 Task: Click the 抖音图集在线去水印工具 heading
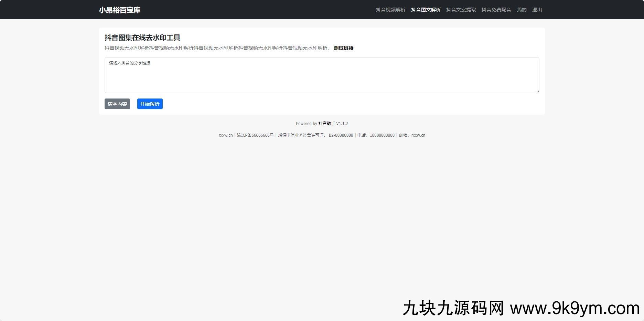coord(142,38)
